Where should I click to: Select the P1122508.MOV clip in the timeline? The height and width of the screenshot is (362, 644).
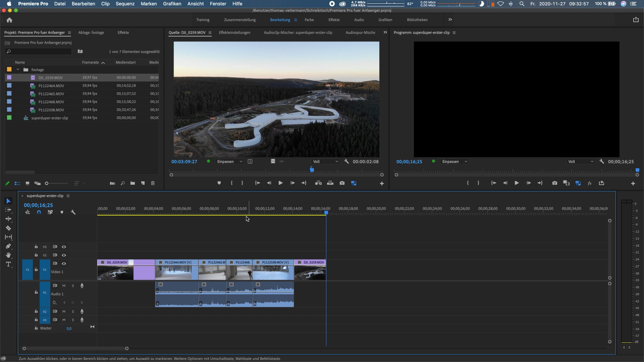[x=273, y=270]
